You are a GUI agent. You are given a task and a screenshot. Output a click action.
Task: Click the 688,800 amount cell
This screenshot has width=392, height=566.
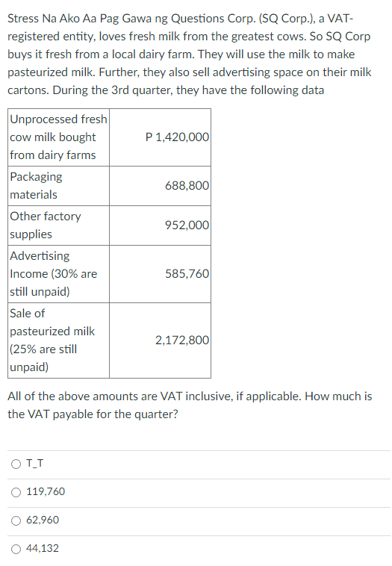161,186
